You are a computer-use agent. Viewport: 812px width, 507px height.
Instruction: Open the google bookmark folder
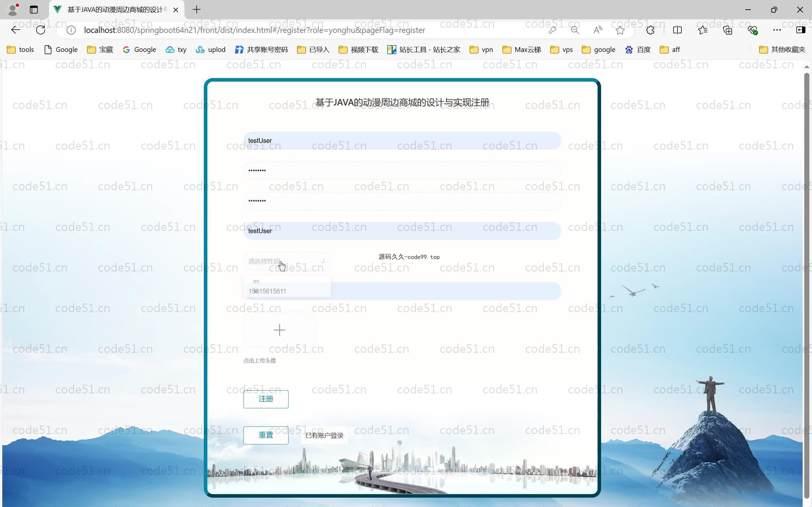coord(599,50)
